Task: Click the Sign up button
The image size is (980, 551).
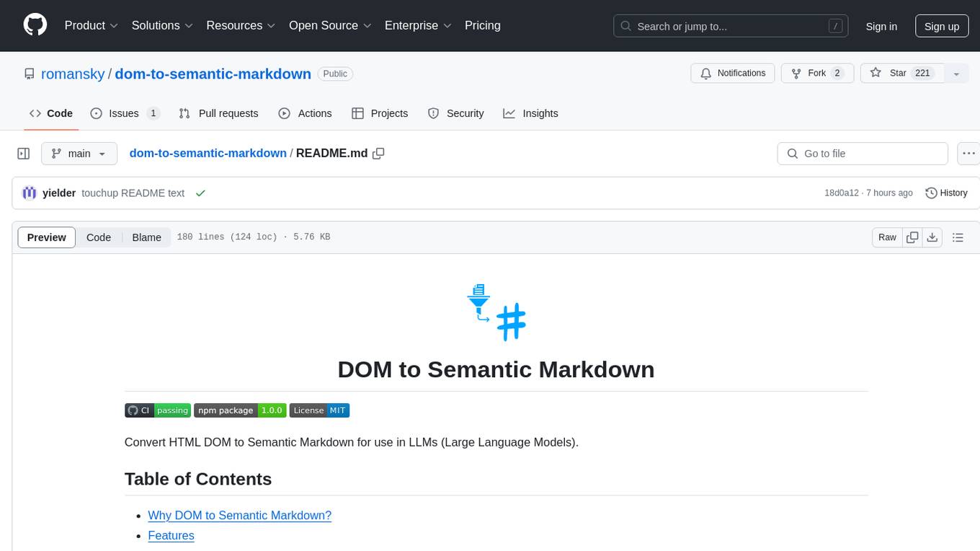Action: click(942, 26)
